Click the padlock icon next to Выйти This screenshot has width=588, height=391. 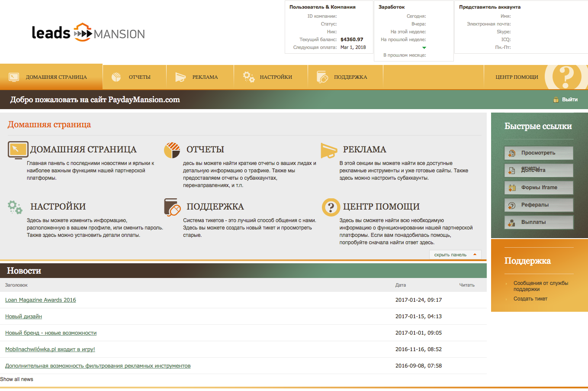pos(556,100)
